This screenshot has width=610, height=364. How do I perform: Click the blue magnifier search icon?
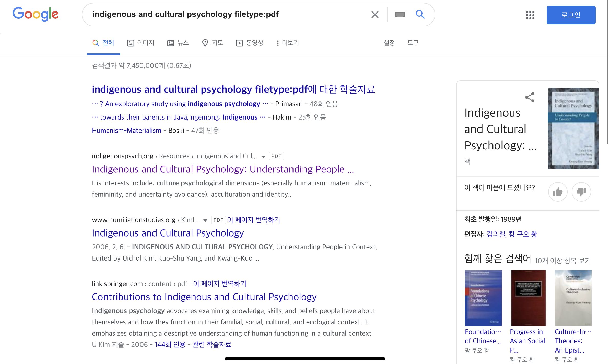pyautogui.click(x=420, y=15)
